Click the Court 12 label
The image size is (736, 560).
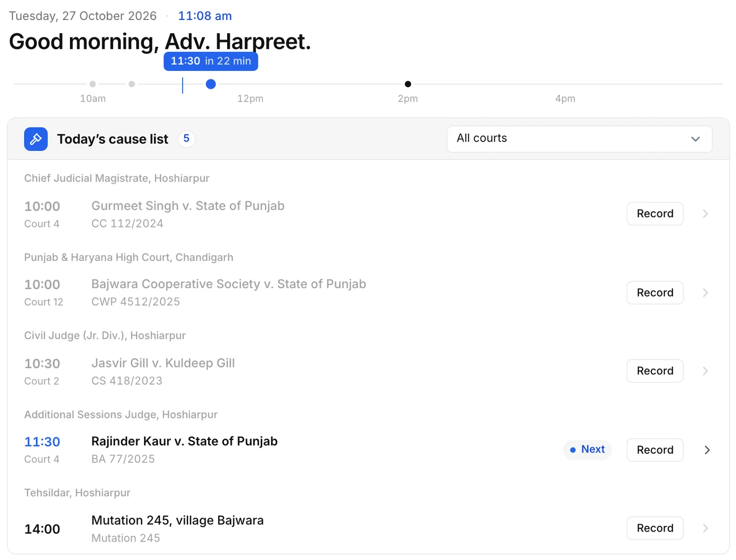(44, 302)
